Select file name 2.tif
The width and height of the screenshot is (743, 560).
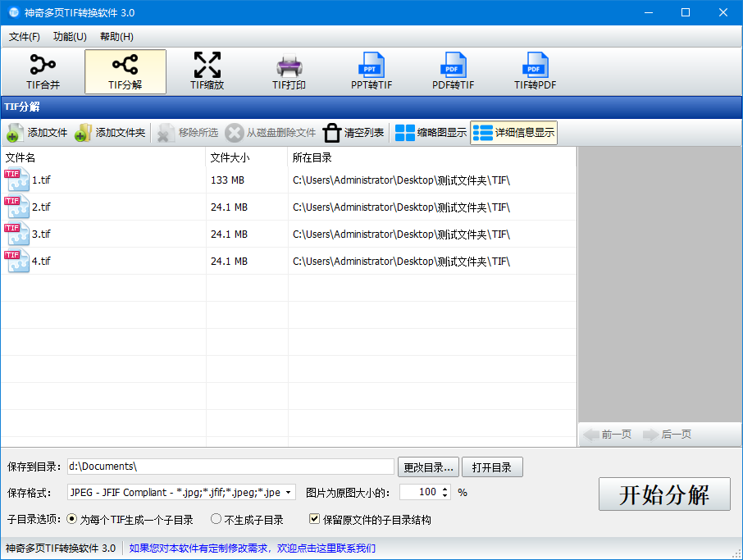point(41,207)
